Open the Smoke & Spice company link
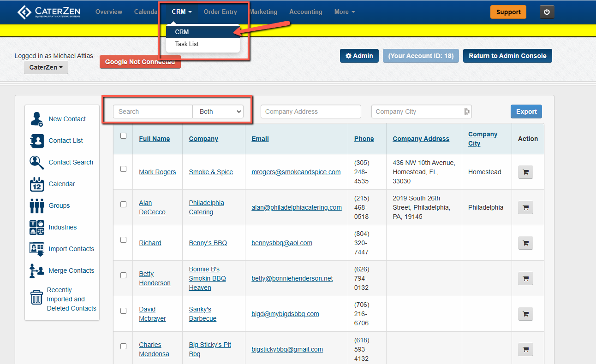 pyautogui.click(x=211, y=172)
